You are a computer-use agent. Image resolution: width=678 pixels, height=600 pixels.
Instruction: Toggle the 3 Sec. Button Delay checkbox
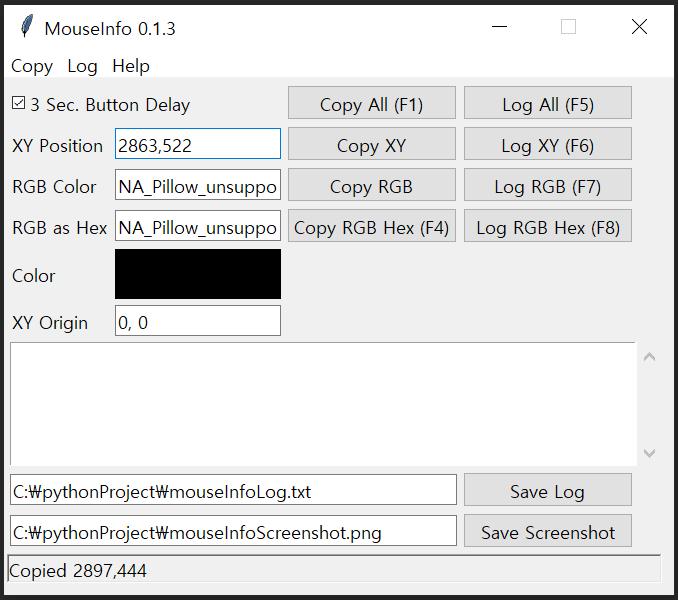click(x=18, y=103)
